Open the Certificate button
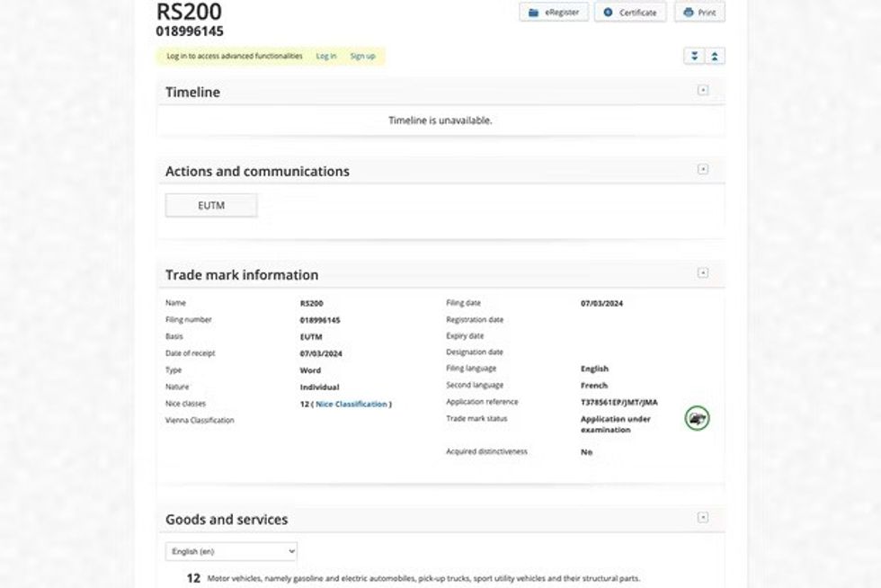Image resolution: width=881 pixels, height=588 pixels. click(x=629, y=13)
